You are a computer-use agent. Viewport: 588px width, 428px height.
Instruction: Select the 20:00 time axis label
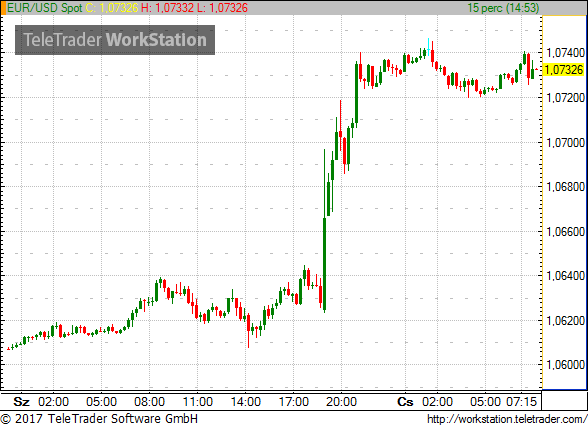pyautogui.click(x=341, y=402)
